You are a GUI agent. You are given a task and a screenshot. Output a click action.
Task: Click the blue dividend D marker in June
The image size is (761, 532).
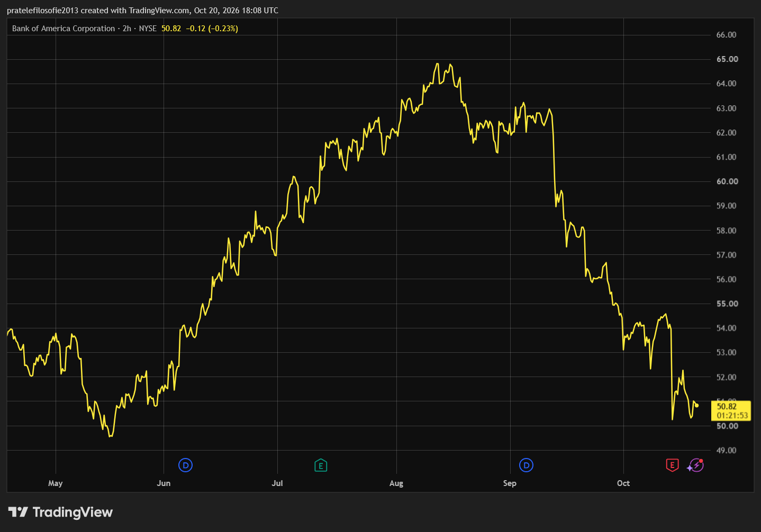[185, 465]
